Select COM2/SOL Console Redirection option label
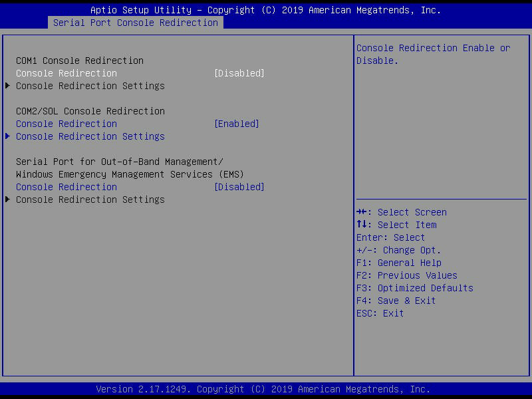 point(66,124)
